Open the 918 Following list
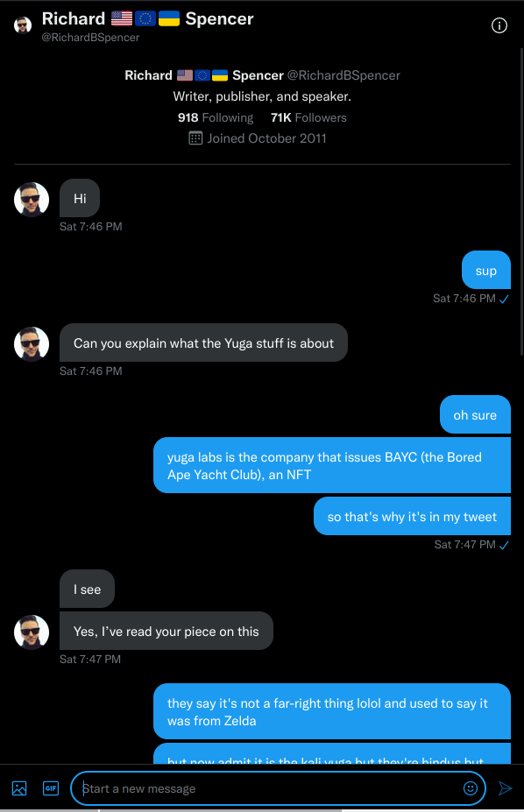524x812 pixels. (x=215, y=117)
